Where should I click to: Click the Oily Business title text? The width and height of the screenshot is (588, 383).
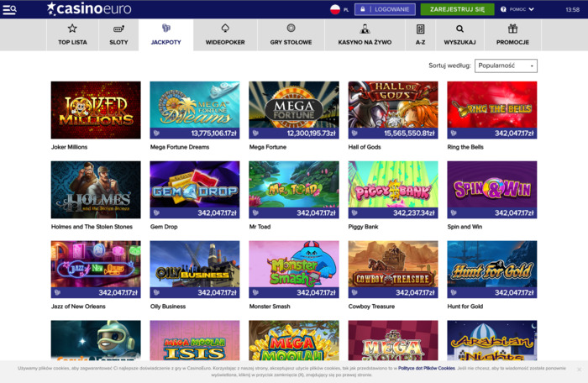[168, 306]
